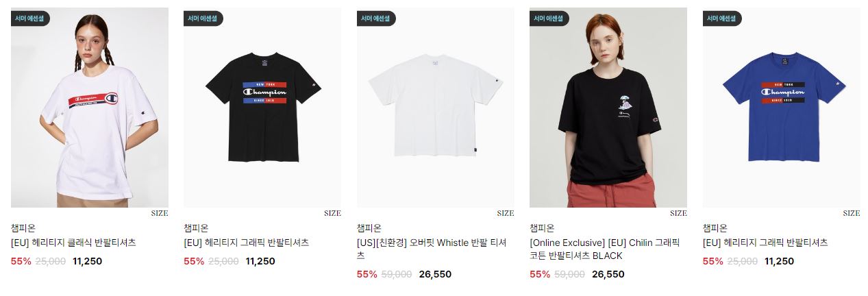Open the 헤리티지 그래픽 title under the blue tee
868x296 pixels.
coord(765,243)
